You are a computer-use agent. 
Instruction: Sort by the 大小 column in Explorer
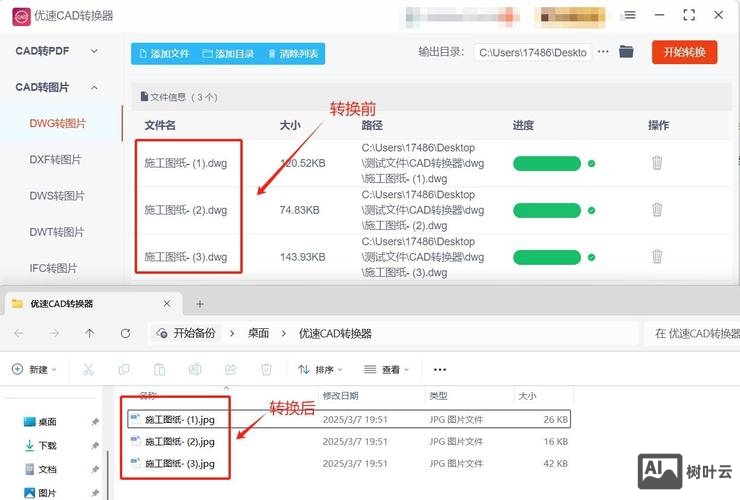tap(527, 396)
